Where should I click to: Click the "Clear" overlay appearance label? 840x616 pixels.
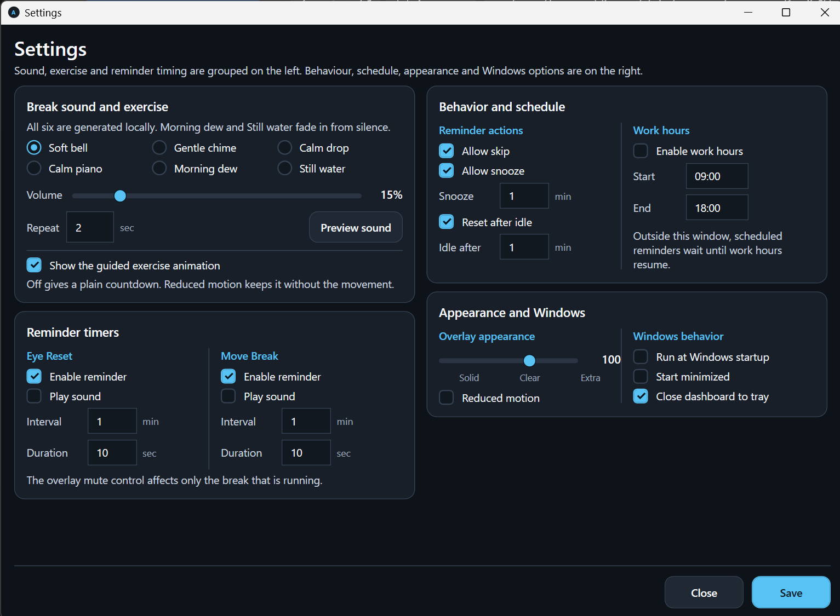(530, 378)
